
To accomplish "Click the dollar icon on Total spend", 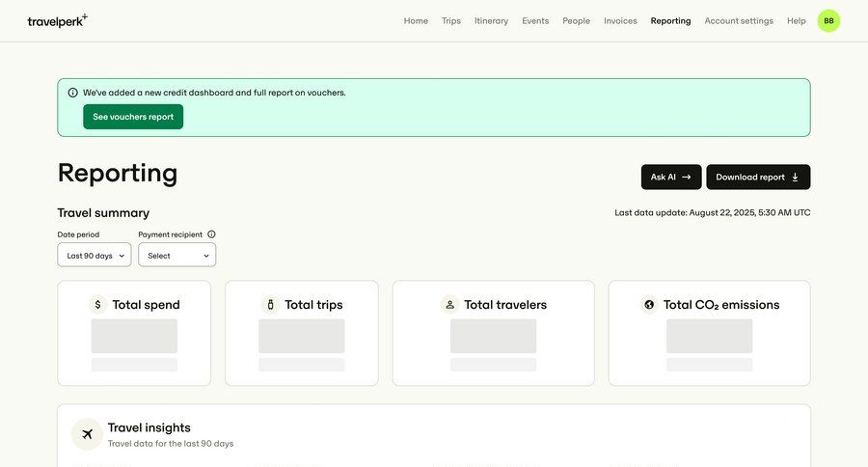I will pyautogui.click(x=98, y=305).
